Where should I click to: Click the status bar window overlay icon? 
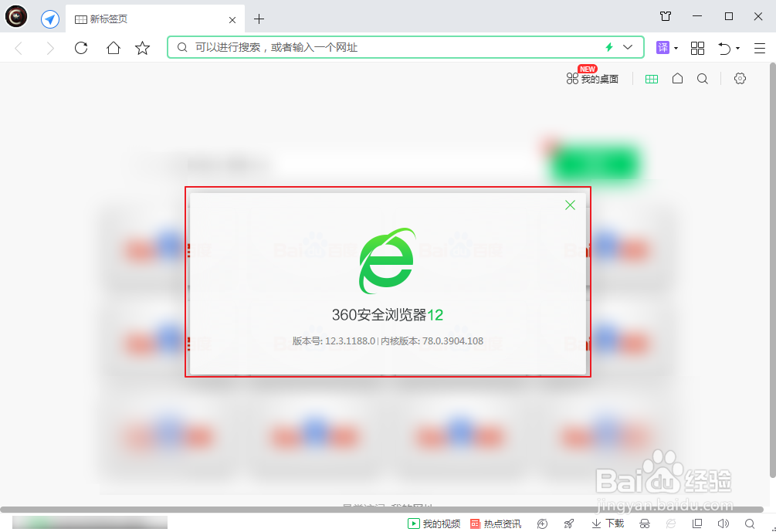(x=697, y=524)
